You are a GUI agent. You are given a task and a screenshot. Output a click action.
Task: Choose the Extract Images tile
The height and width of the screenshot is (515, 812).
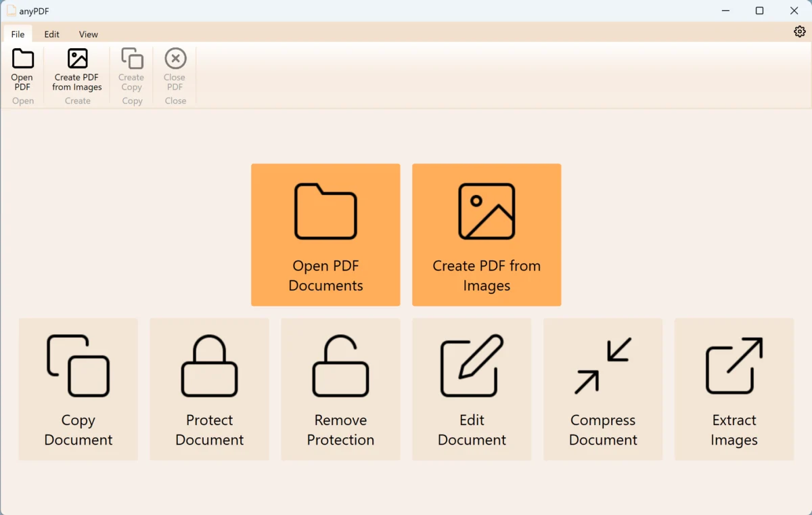click(x=734, y=390)
